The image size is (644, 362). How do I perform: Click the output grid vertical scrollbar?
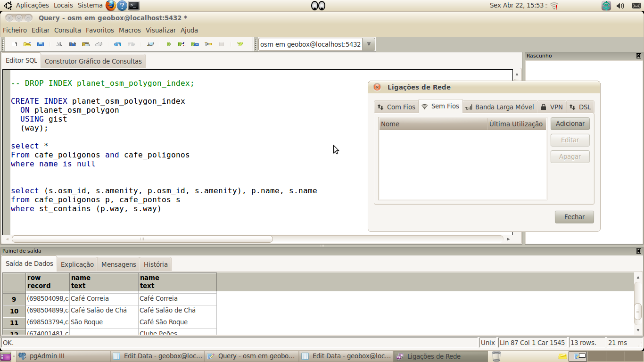pos(638,311)
